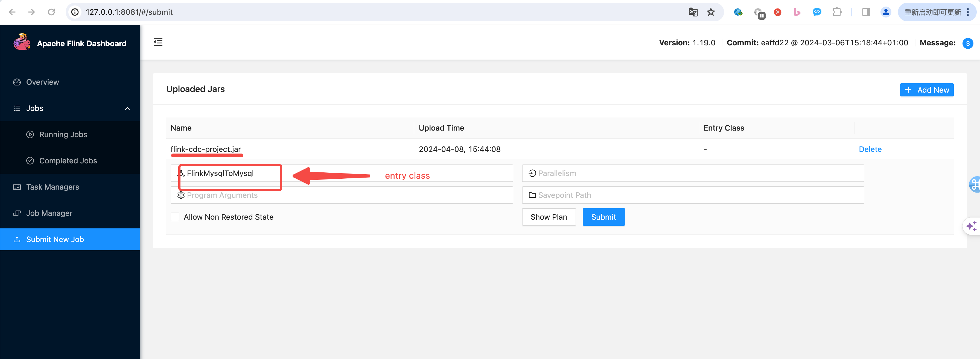980x359 pixels.
Task: Click the purple sparkle assistant floating icon
Action: (971, 226)
